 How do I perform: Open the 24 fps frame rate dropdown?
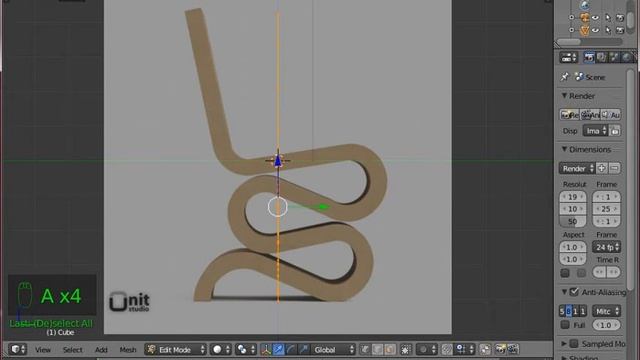tap(606, 247)
